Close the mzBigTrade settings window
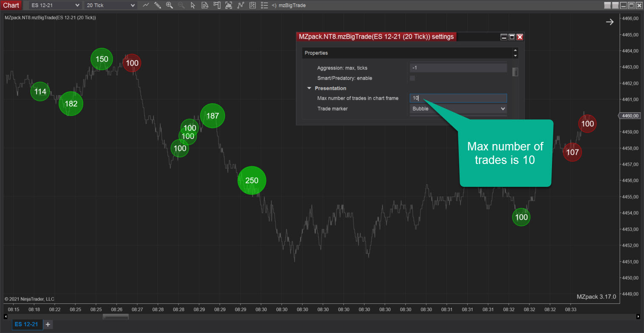The image size is (644, 333). tap(520, 37)
